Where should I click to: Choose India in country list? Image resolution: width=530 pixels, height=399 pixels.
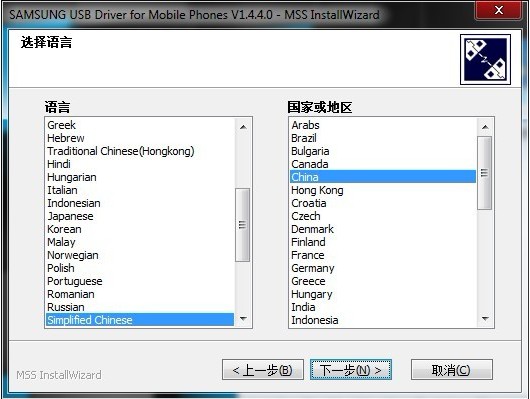point(383,307)
